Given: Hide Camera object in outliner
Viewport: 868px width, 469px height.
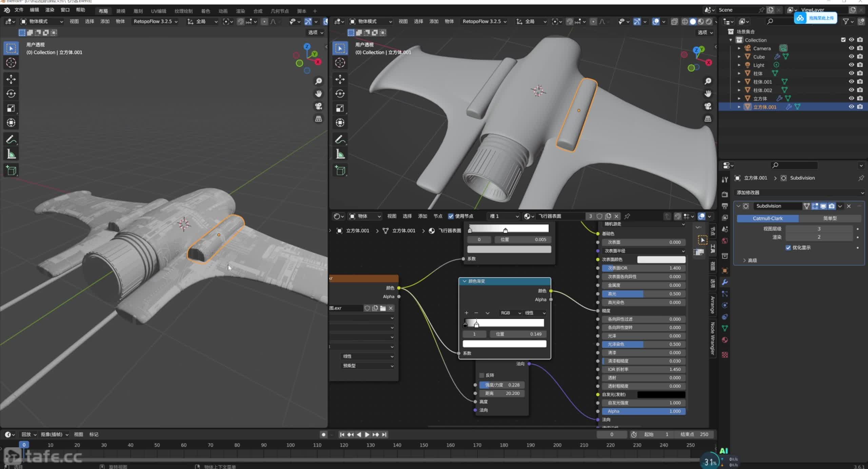Looking at the screenshot, I should [x=851, y=48].
